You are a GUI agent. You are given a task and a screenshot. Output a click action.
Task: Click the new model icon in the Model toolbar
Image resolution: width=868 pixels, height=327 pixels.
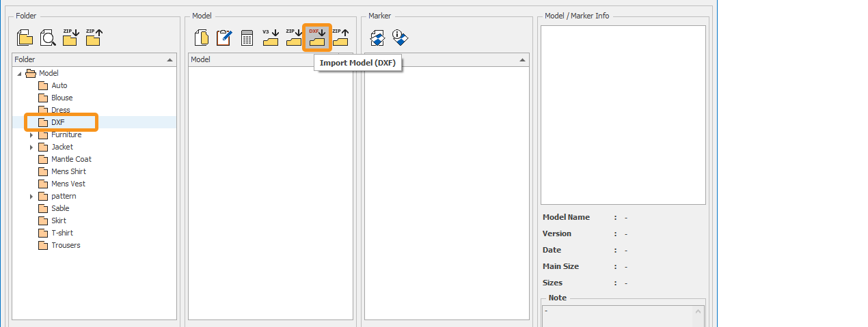[x=201, y=38]
